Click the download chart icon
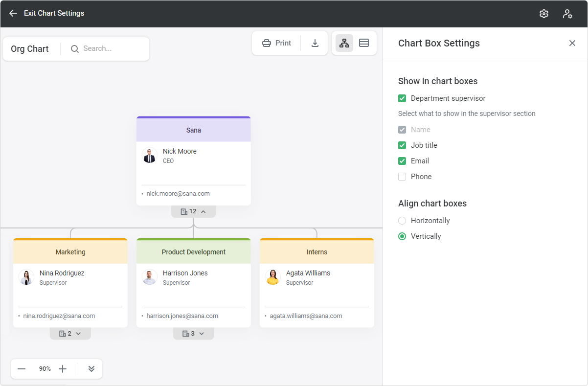 315,43
